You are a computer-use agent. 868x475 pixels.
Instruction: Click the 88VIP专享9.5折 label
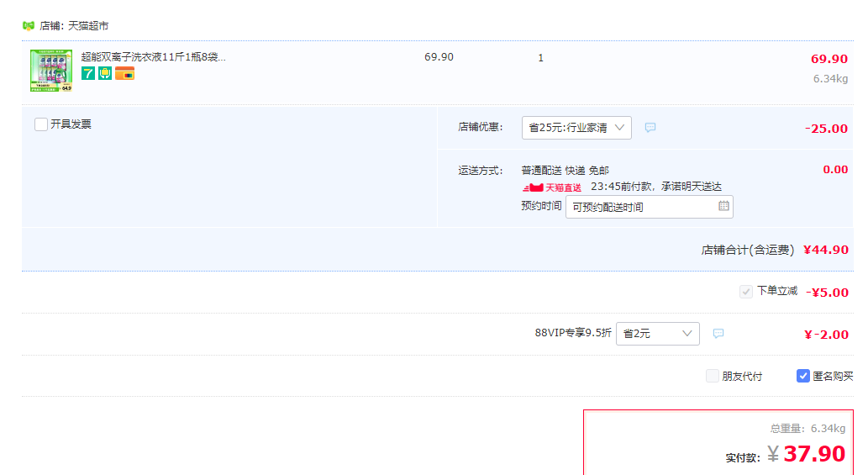[573, 333]
